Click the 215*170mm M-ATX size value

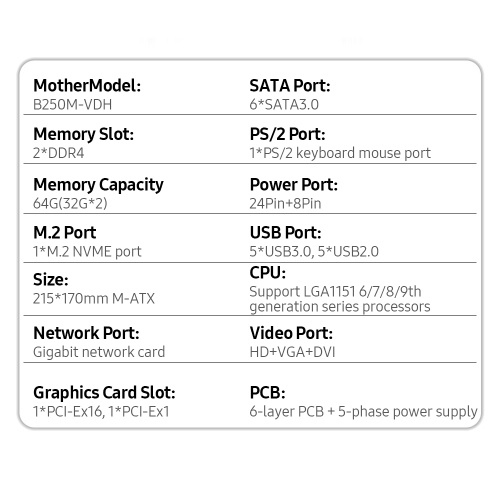click(94, 299)
